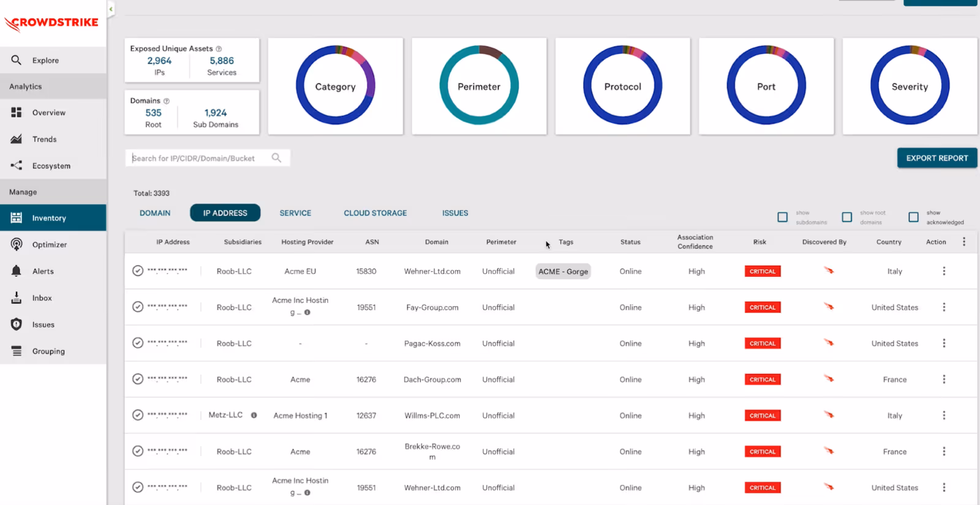Open the ISSUES tab
The height and width of the screenshot is (505, 980).
(455, 213)
